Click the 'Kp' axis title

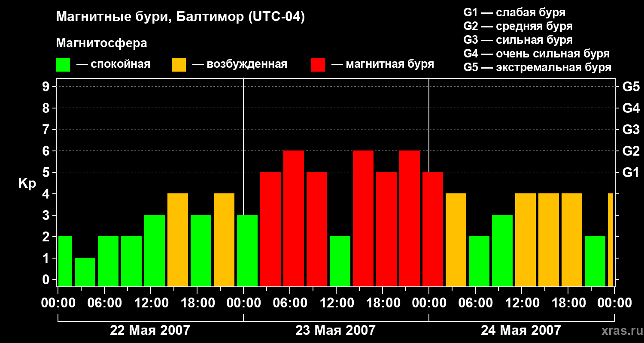tap(27, 184)
